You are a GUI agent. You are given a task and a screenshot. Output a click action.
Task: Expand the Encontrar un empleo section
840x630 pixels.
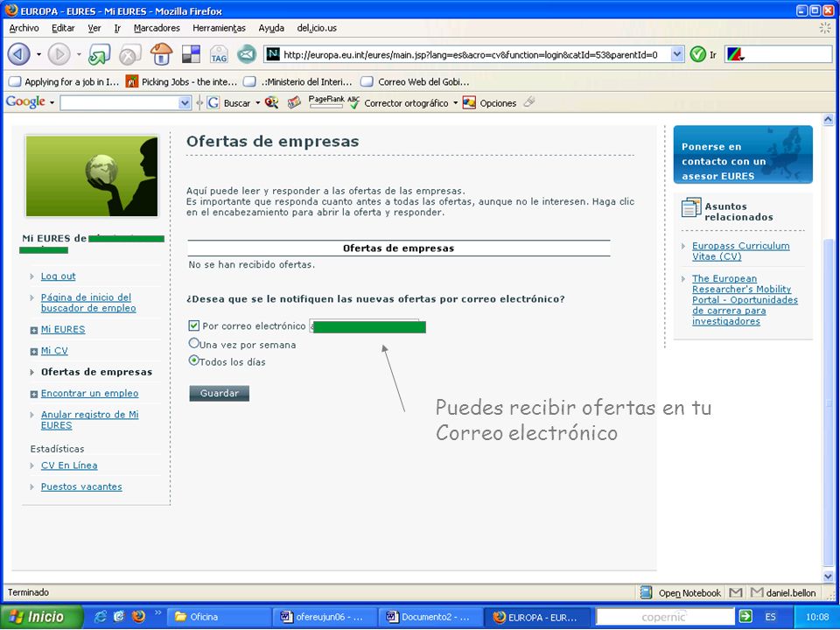pos(34,395)
